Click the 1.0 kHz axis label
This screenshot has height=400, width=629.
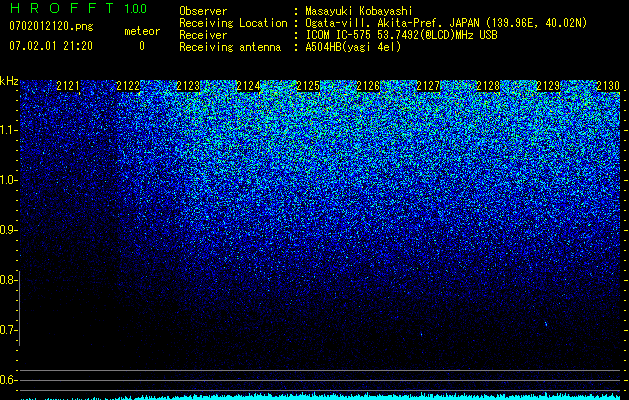pyautogui.click(x=8, y=180)
